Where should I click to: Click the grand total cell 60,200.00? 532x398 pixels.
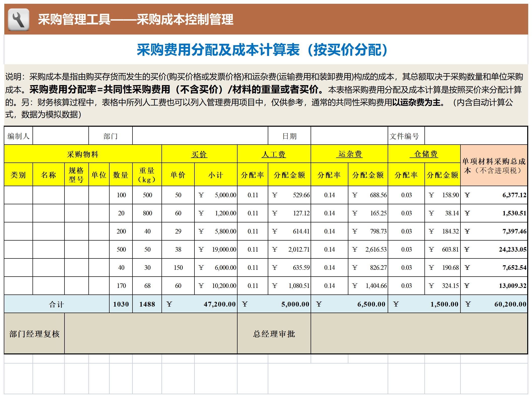point(494,304)
